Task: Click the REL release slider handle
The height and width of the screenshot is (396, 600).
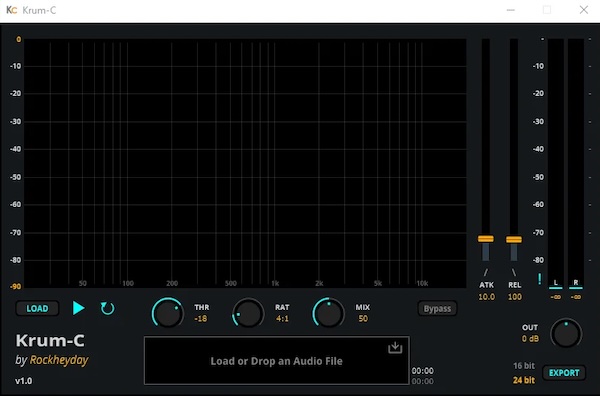Action: (514, 240)
